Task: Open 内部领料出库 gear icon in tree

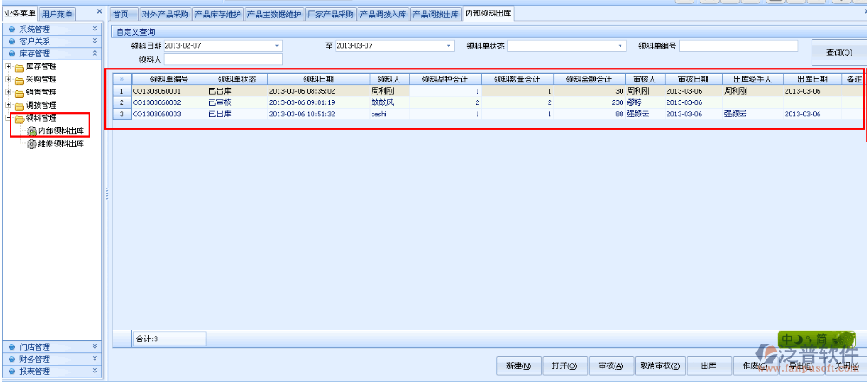Action: click(x=32, y=131)
